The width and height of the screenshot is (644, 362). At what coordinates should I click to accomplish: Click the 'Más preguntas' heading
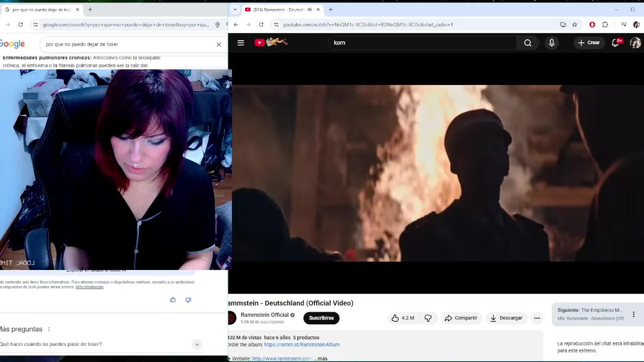point(21,329)
